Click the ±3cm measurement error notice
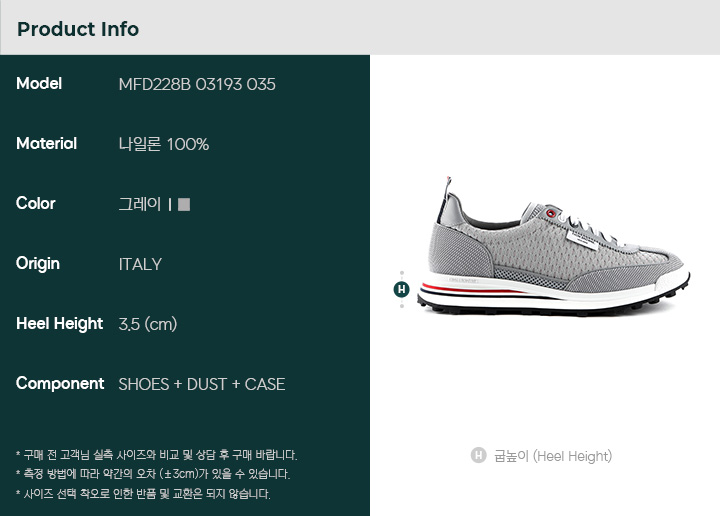The height and width of the screenshot is (516, 720). pos(153,474)
